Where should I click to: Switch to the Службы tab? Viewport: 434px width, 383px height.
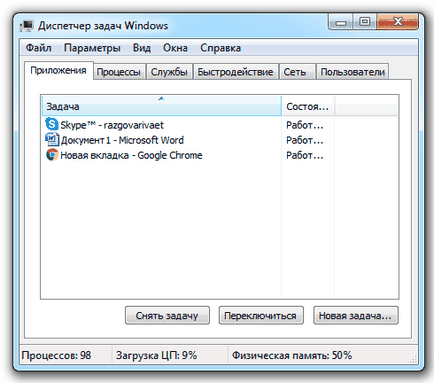point(169,72)
